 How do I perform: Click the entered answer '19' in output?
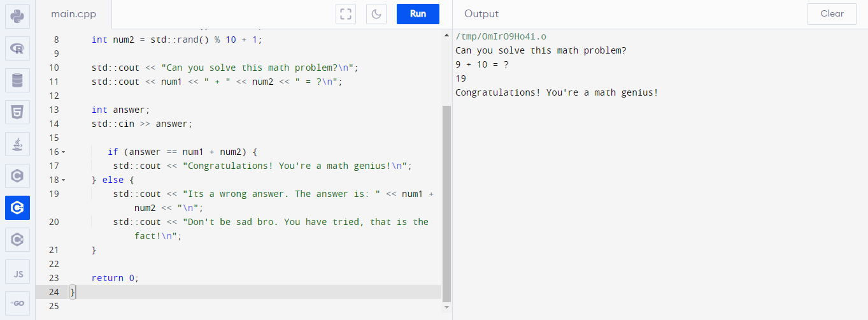(461, 78)
